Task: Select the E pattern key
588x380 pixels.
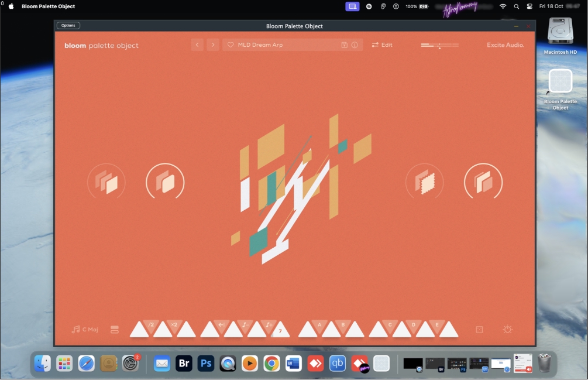Action: (437, 325)
